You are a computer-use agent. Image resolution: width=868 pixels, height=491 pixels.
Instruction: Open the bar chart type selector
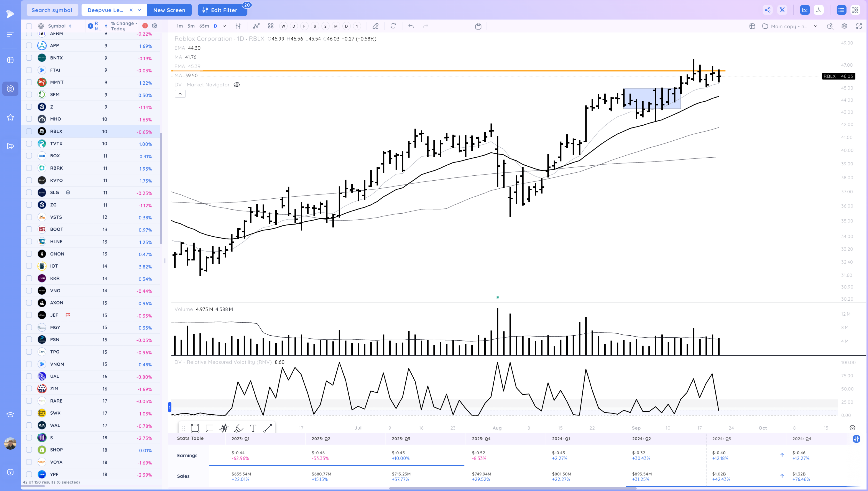[238, 26]
